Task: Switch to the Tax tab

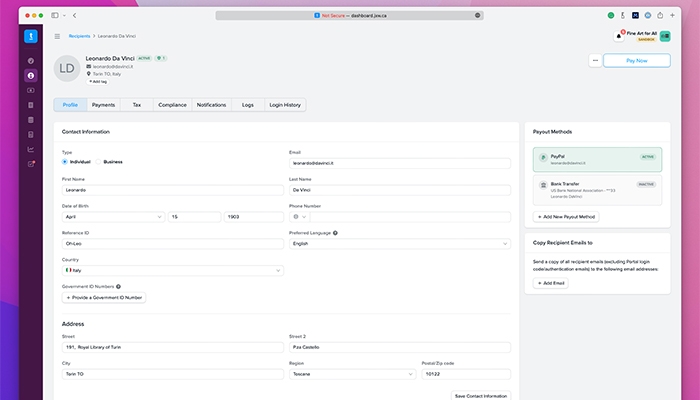Action: pyautogui.click(x=137, y=105)
